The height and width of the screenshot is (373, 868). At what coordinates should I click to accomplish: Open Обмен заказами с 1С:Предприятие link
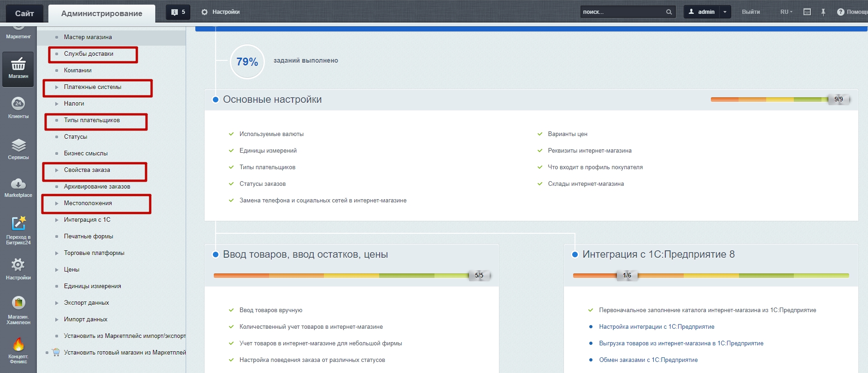[x=648, y=360]
